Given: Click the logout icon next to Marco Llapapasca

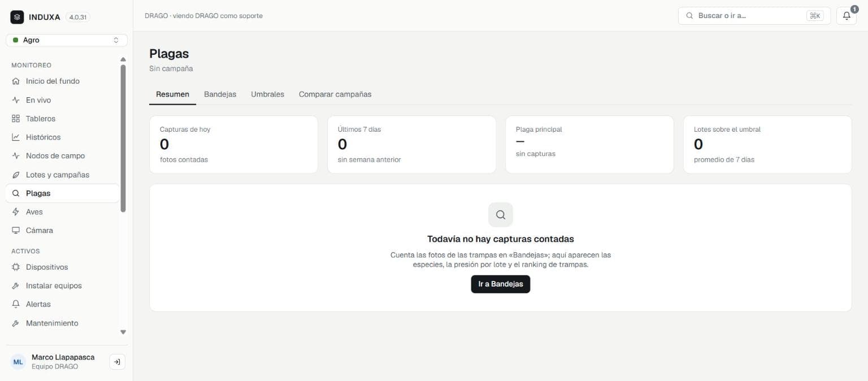Looking at the screenshot, I should [x=117, y=362].
